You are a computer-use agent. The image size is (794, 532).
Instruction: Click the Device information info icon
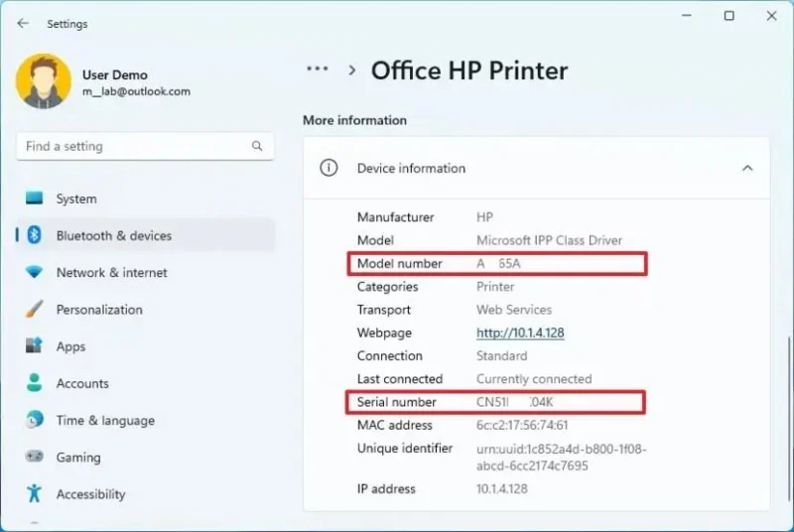329,168
